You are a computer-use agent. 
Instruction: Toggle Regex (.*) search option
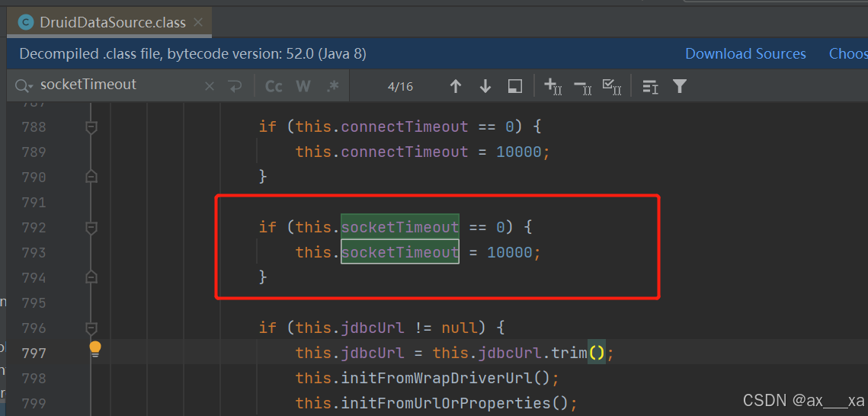pyautogui.click(x=333, y=86)
